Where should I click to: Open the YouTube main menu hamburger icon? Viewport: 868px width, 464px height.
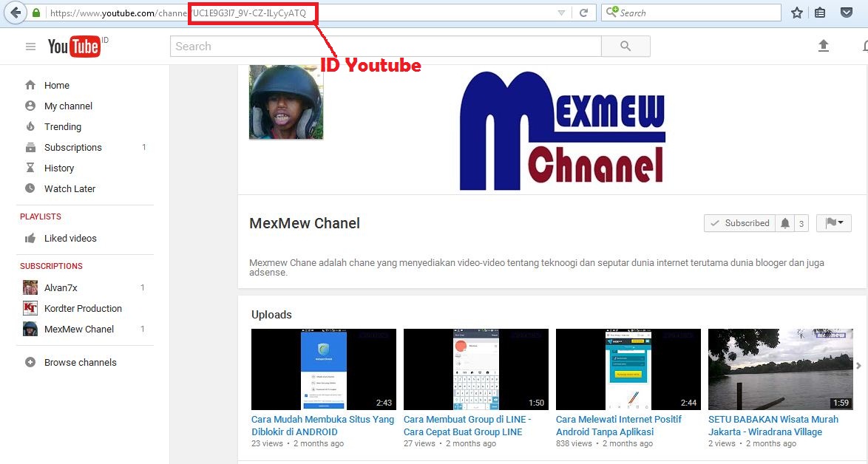click(30, 46)
